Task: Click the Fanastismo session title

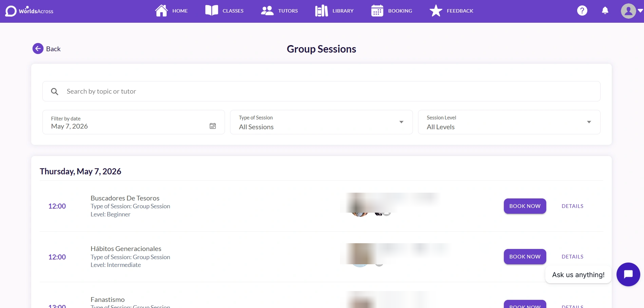Action: pyautogui.click(x=108, y=300)
